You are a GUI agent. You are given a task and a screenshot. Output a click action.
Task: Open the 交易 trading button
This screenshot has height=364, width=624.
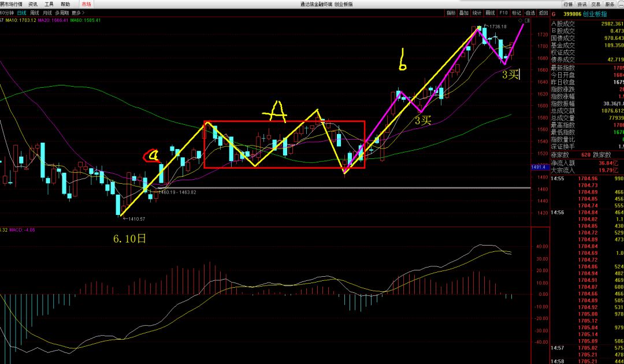point(596,5)
